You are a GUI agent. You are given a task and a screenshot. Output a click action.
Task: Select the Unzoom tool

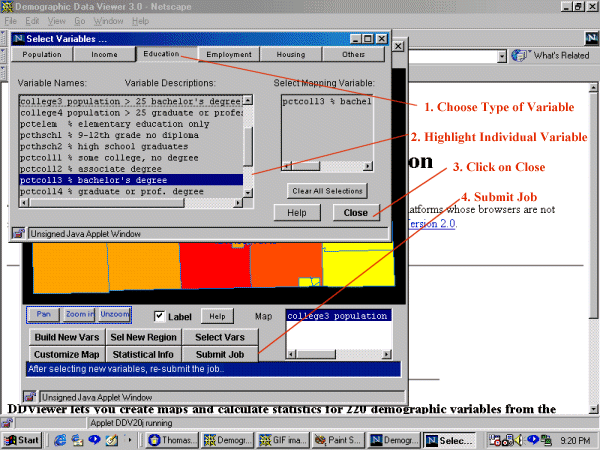point(114,314)
